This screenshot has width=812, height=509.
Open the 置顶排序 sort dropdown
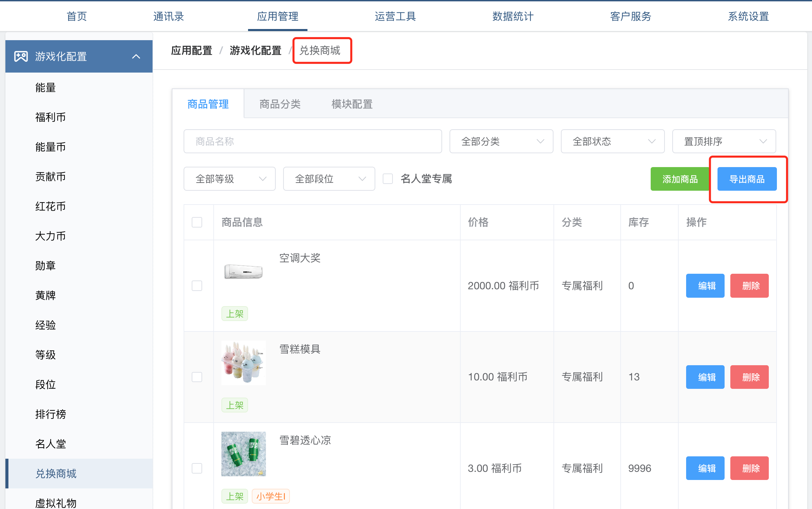coord(724,141)
